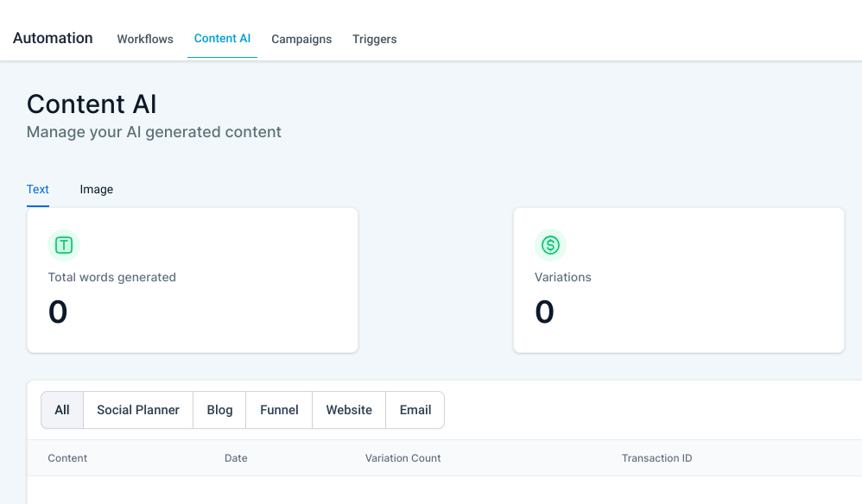Click the Content column header
Screen dimensions: 862x504
point(67,458)
